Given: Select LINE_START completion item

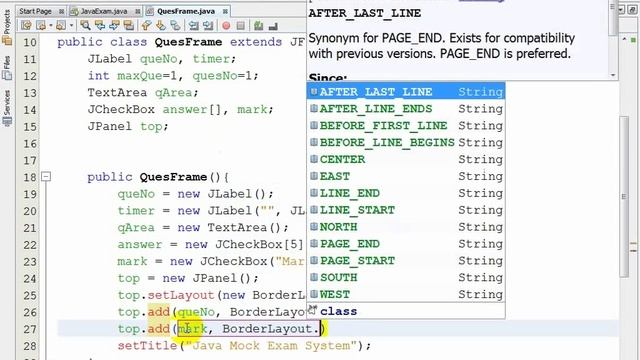Looking at the screenshot, I should click(x=406, y=210).
